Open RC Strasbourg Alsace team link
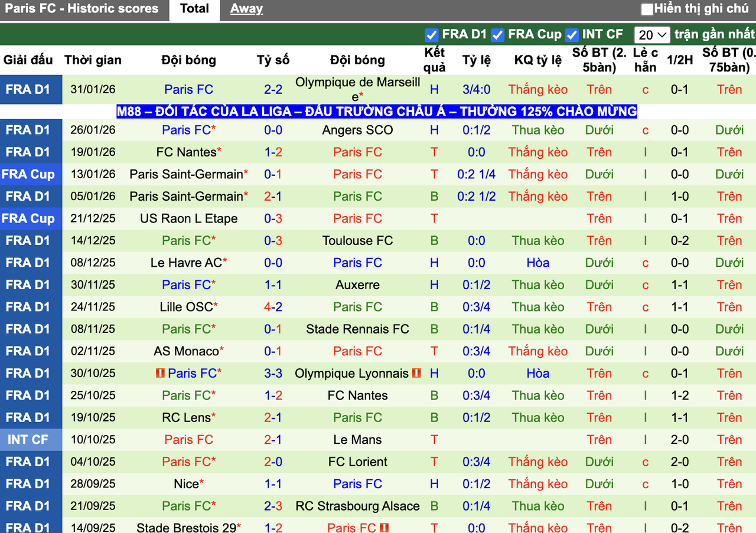 pos(358,506)
